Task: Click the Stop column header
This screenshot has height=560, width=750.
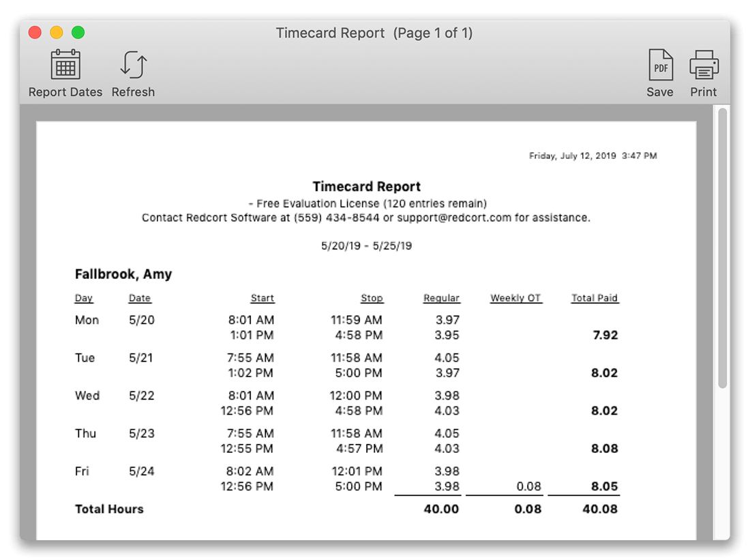Action: [x=372, y=298]
